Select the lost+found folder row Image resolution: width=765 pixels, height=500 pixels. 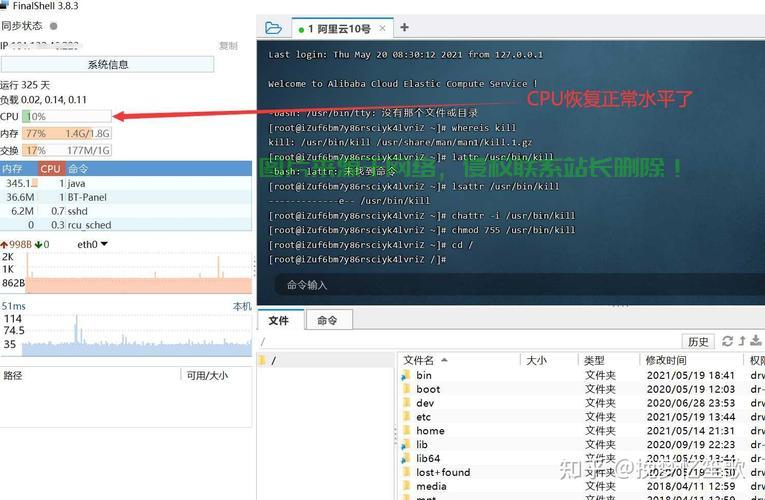(582, 472)
